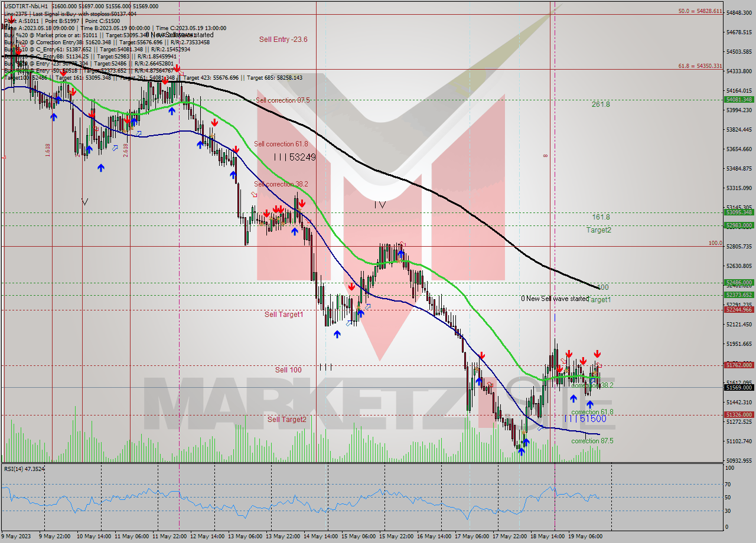The image size is (756, 543).
Task: Click the USDTIRT-Nbi,H1 symbol title
Action: click(27, 6)
